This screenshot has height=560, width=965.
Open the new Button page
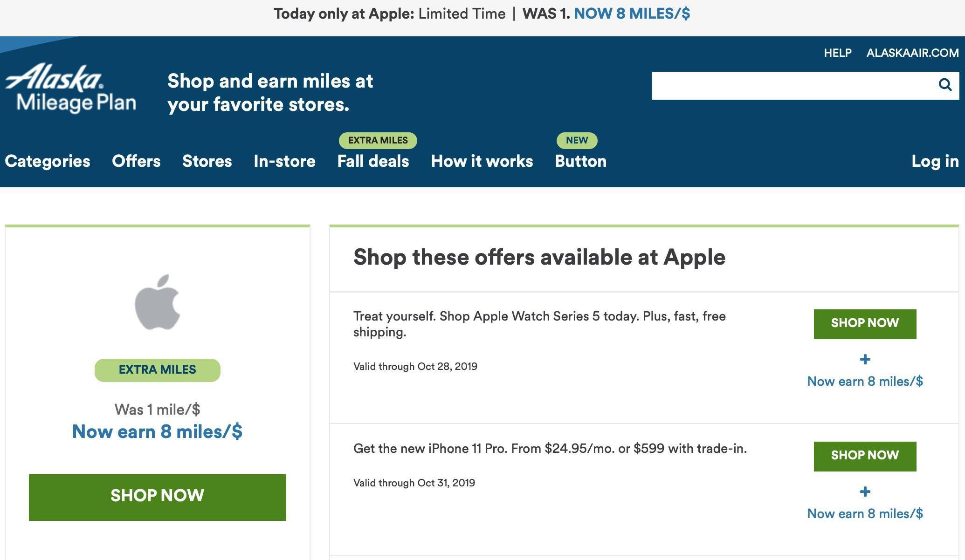click(581, 161)
